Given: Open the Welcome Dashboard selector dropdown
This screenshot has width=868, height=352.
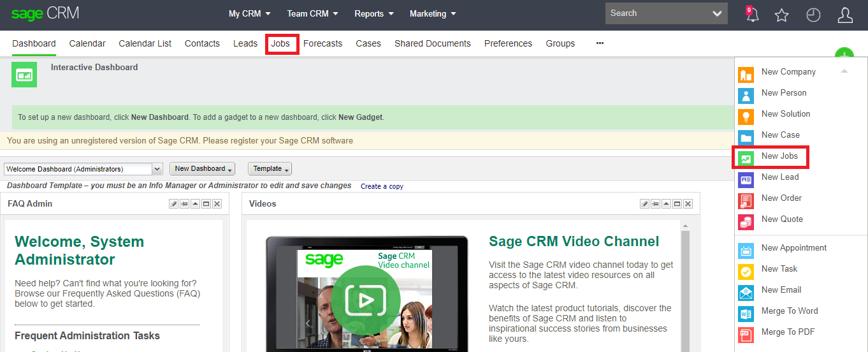Looking at the screenshot, I should pyautogui.click(x=157, y=169).
